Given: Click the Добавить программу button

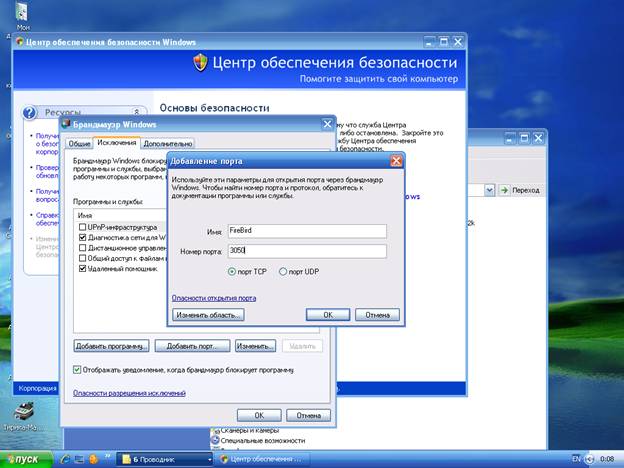Looking at the screenshot, I should [x=111, y=346].
